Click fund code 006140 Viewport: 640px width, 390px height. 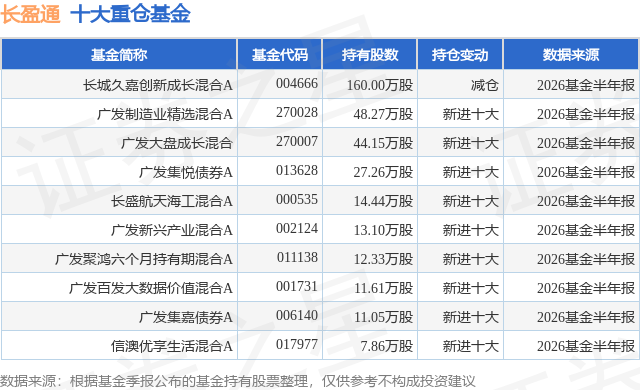click(x=297, y=315)
